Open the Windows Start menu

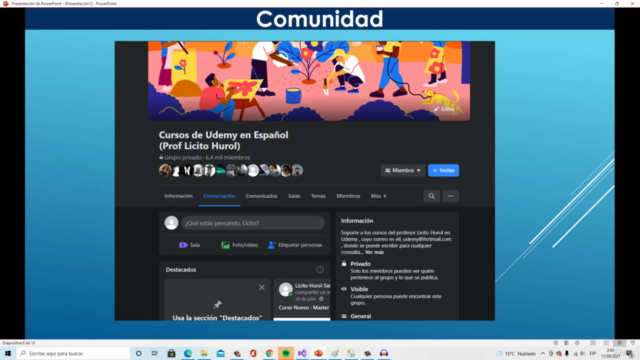click(x=8, y=353)
